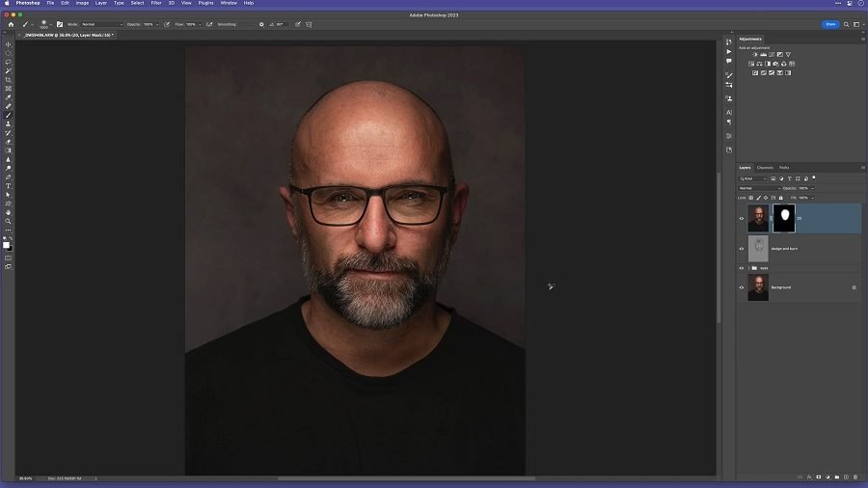Image resolution: width=868 pixels, height=488 pixels.
Task: Hide the Background layer
Action: click(742, 287)
